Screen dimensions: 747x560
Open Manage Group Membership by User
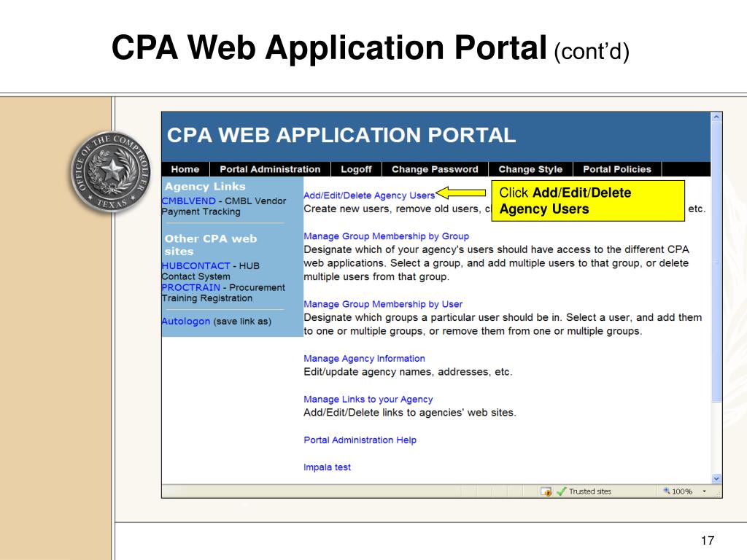pyautogui.click(x=383, y=304)
